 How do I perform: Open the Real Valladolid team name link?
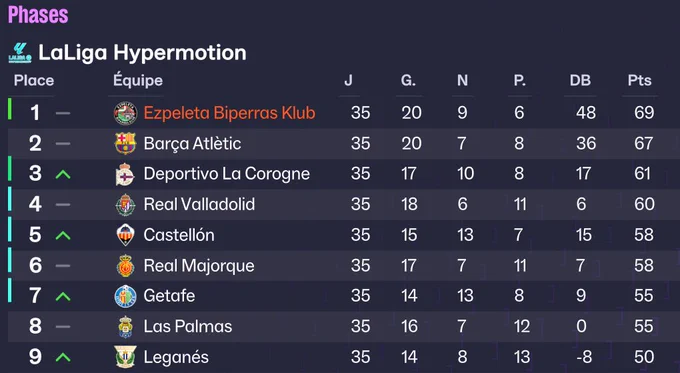click(x=199, y=204)
